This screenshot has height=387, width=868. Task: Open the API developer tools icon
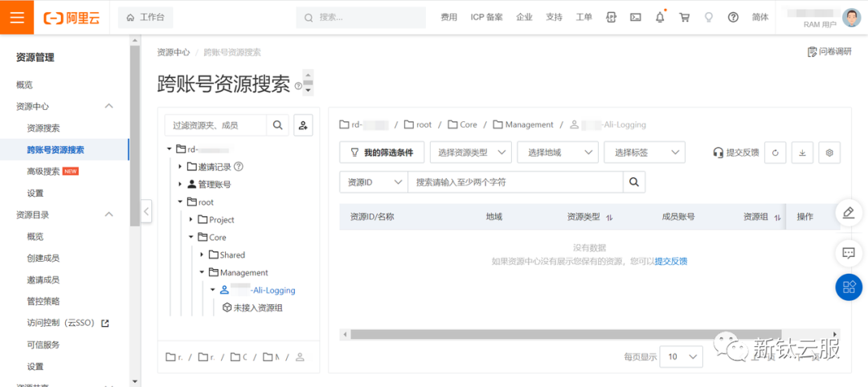pyautogui.click(x=611, y=18)
